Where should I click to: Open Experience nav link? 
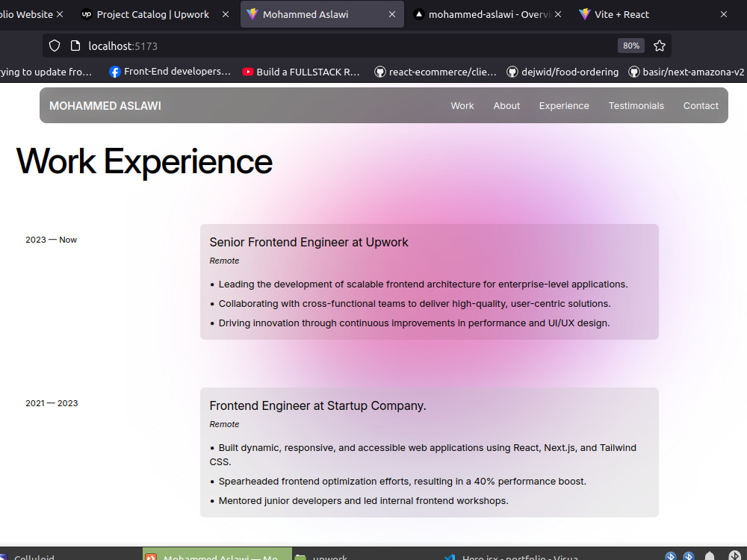[564, 106]
